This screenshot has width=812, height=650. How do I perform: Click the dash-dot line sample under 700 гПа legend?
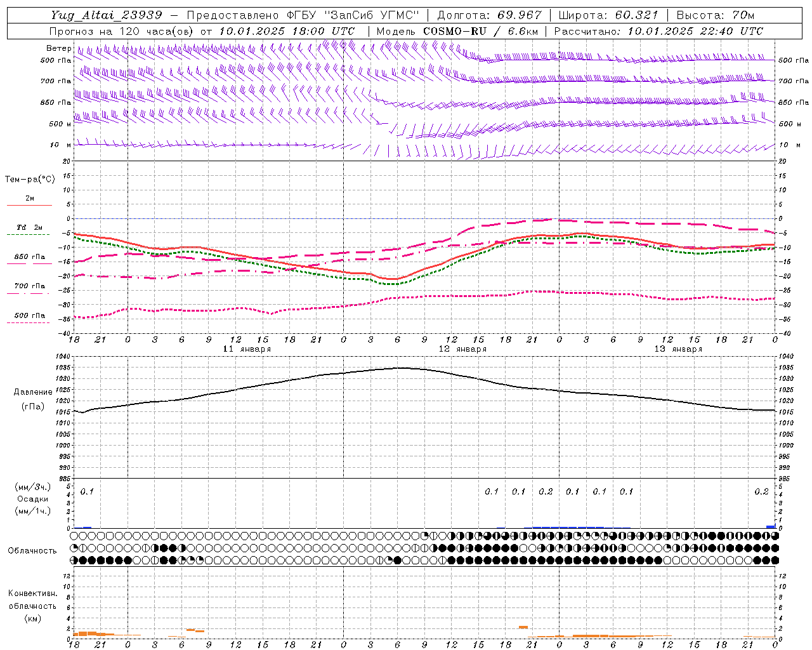(28, 294)
